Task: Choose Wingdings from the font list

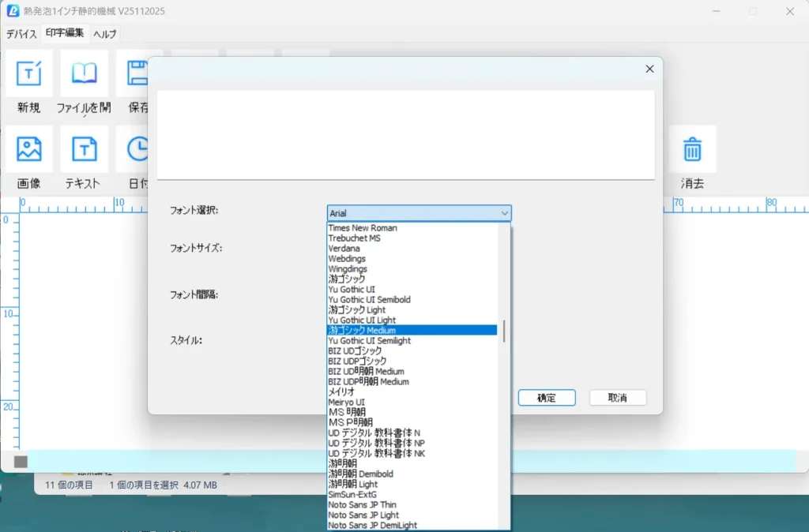Action: [x=348, y=268]
